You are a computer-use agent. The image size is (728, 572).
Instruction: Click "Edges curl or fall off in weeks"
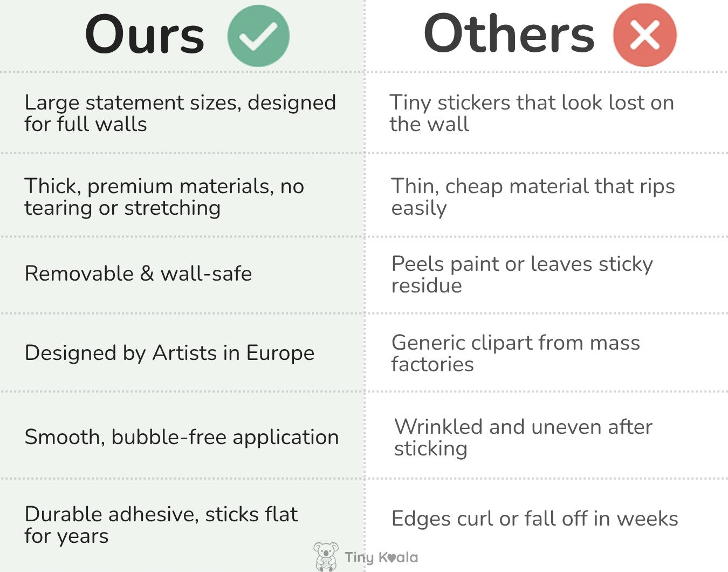point(534,519)
